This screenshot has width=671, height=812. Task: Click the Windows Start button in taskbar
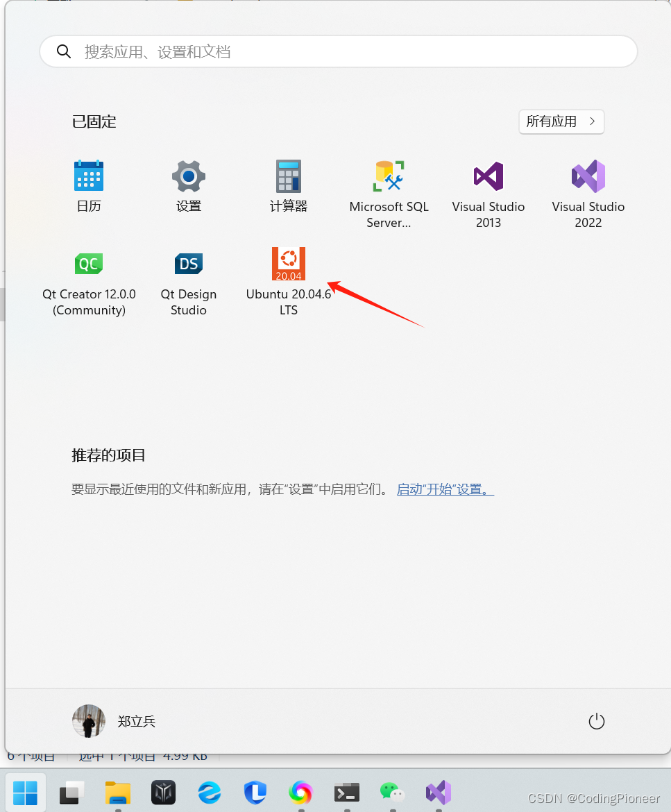26,793
